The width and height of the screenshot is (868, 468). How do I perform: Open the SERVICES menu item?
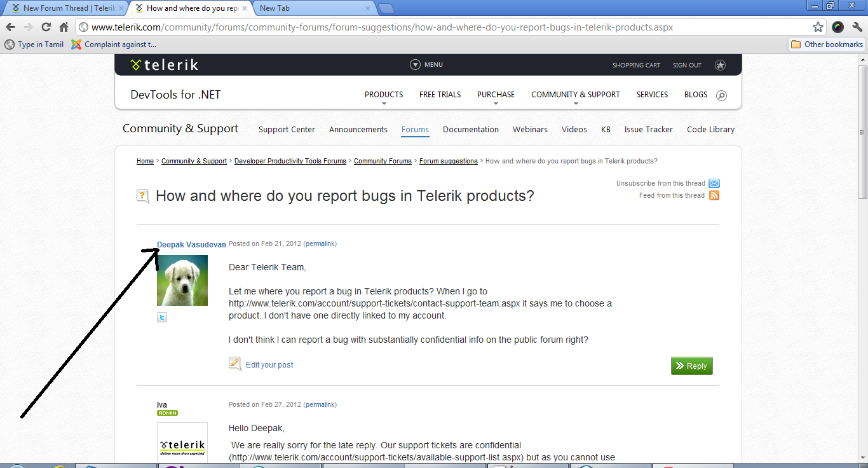pos(653,95)
